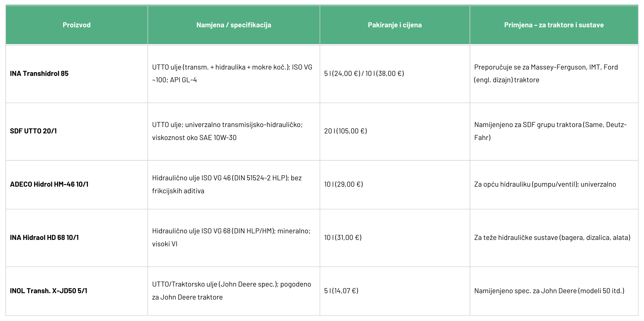Click the Massey-Ferguson, IMT, Ford recommendation text

pyautogui.click(x=546, y=74)
